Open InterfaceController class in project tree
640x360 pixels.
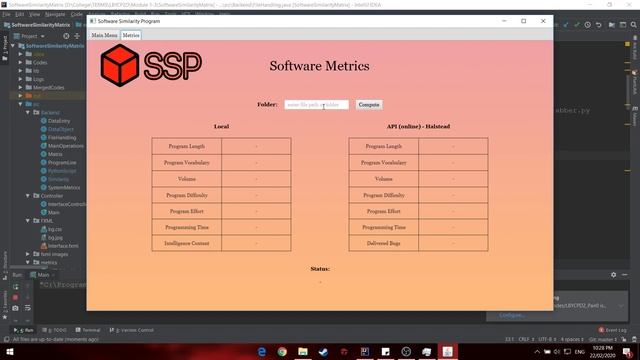67,204
